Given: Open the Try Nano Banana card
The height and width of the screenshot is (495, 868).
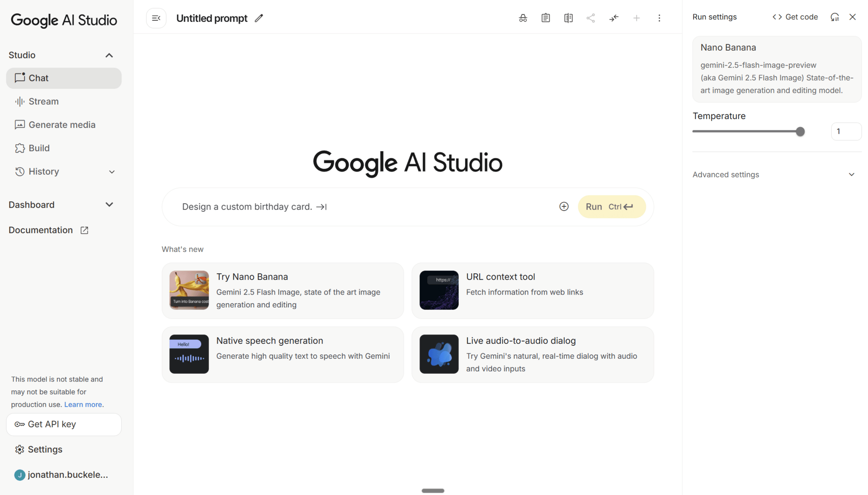Looking at the screenshot, I should 283,291.
